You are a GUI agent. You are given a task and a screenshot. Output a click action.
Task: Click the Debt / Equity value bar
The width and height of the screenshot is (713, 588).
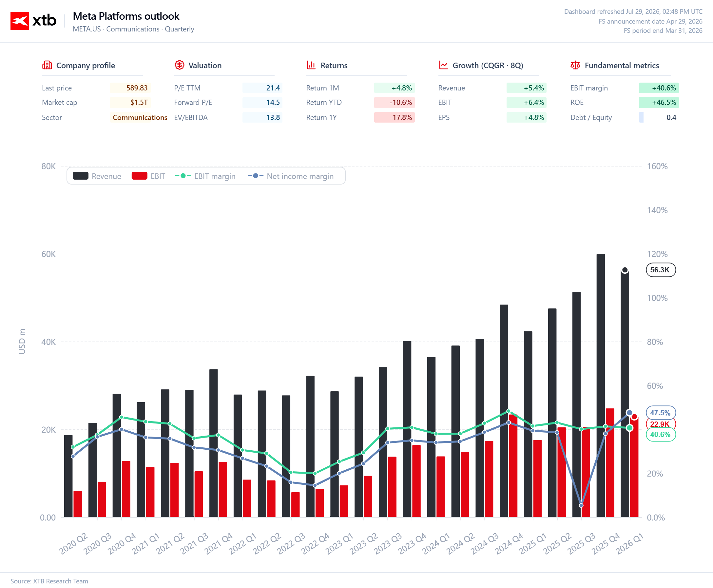click(641, 117)
